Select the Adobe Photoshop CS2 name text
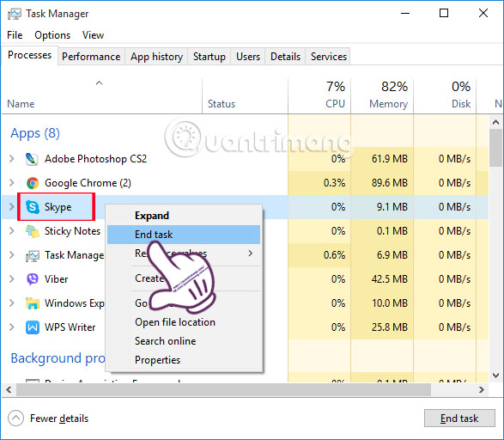504x440 pixels. (96, 159)
